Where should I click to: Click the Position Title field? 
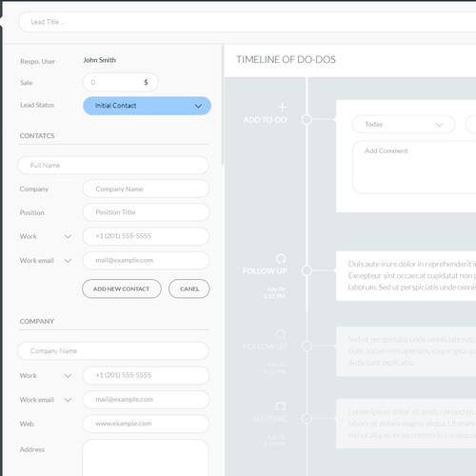coord(146,212)
